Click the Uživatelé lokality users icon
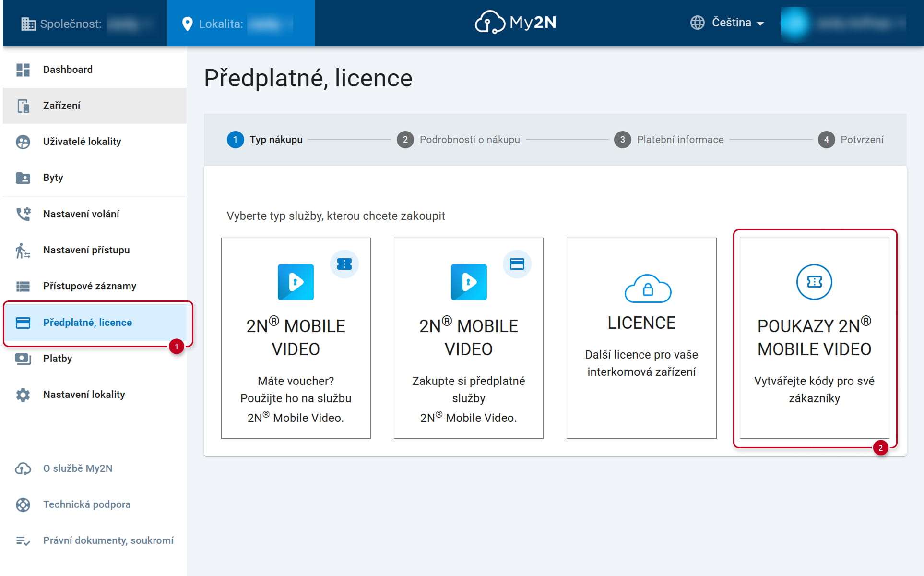This screenshot has height=576, width=924. click(23, 142)
